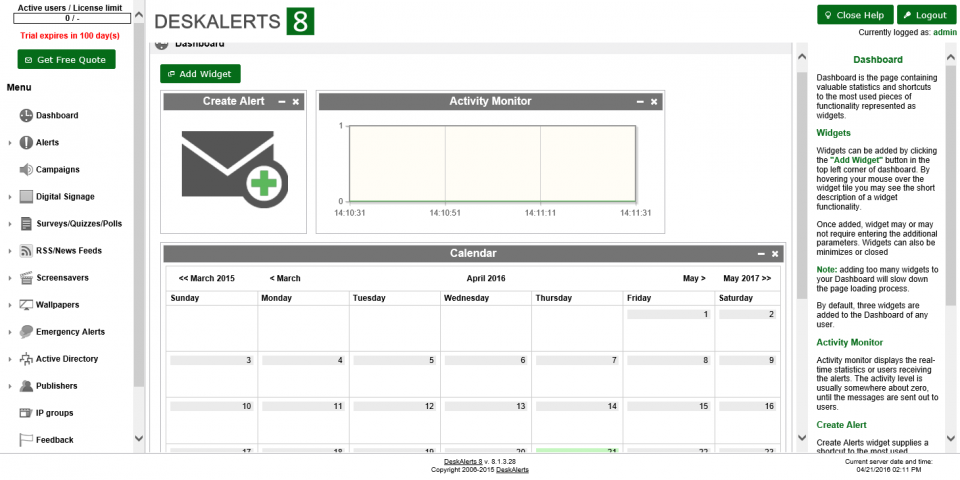Screen dimensions: 960x480
Task: Click the DeskAlerts copyright footer link
Action: (x=512, y=470)
